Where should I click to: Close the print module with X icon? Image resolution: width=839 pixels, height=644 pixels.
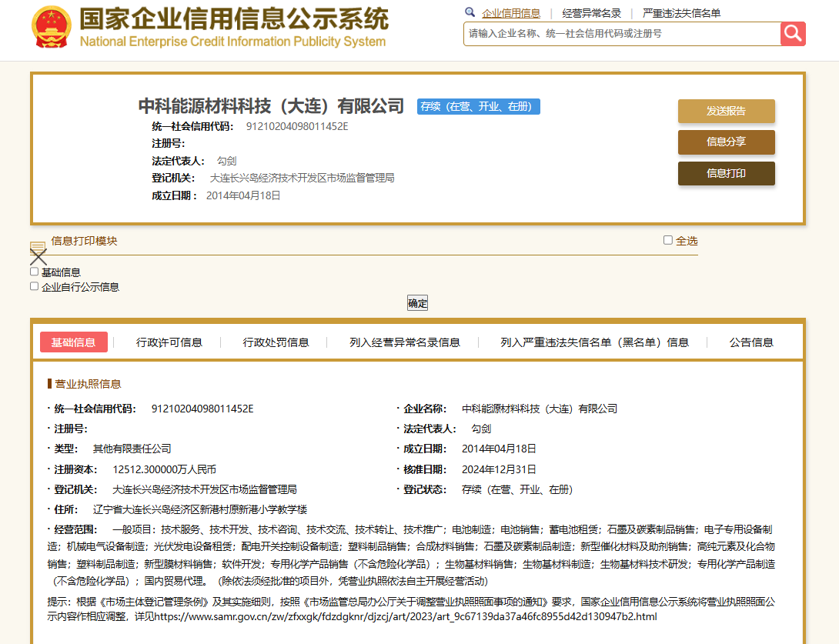pyautogui.click(x=38, y=257)
